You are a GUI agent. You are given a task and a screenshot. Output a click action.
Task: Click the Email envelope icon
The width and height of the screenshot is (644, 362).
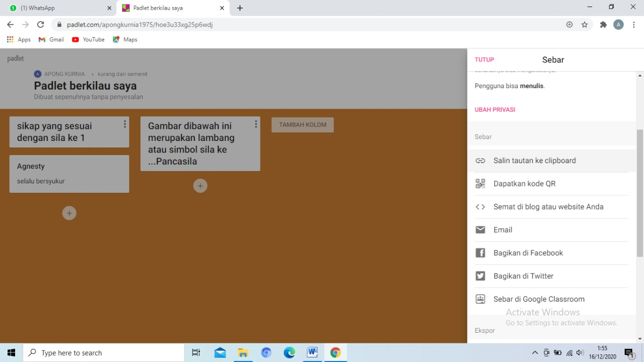[x=480, y=230]
